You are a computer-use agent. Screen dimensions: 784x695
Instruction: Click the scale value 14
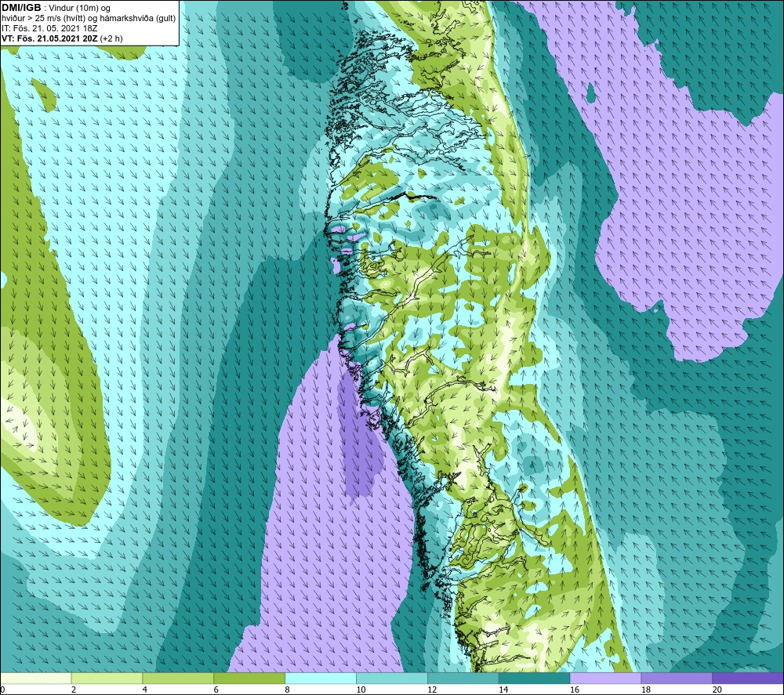click(x=503, y=690)
